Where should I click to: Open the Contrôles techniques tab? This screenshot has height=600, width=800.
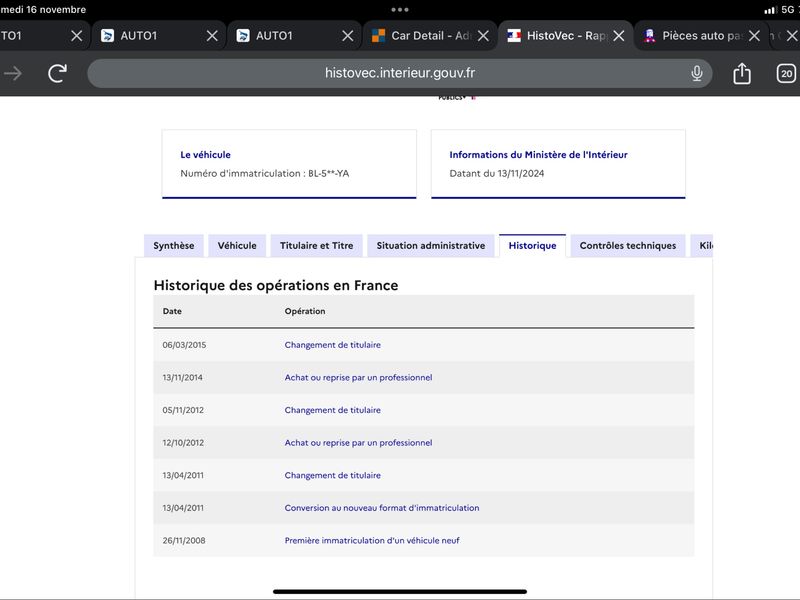[x=628, y=245]
